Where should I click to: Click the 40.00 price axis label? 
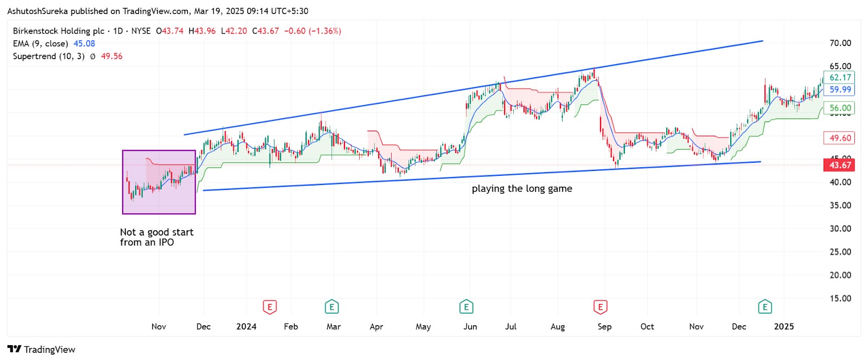point(840,182)
